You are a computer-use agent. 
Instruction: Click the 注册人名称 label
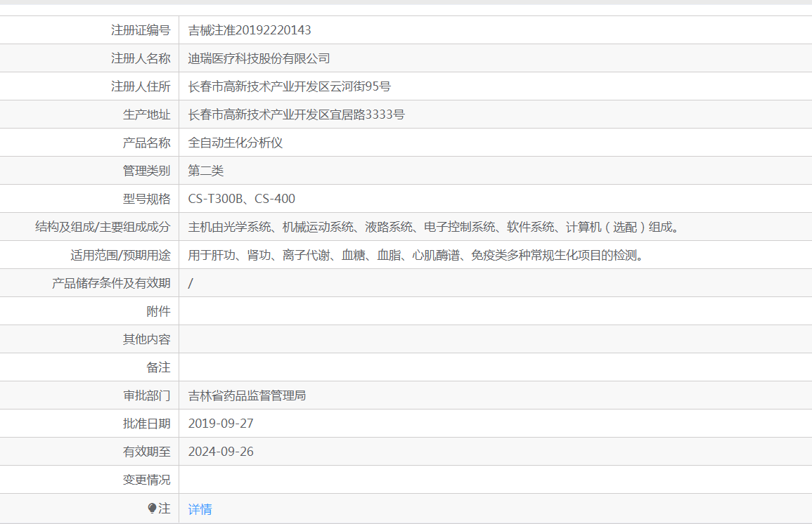(141, 58)
